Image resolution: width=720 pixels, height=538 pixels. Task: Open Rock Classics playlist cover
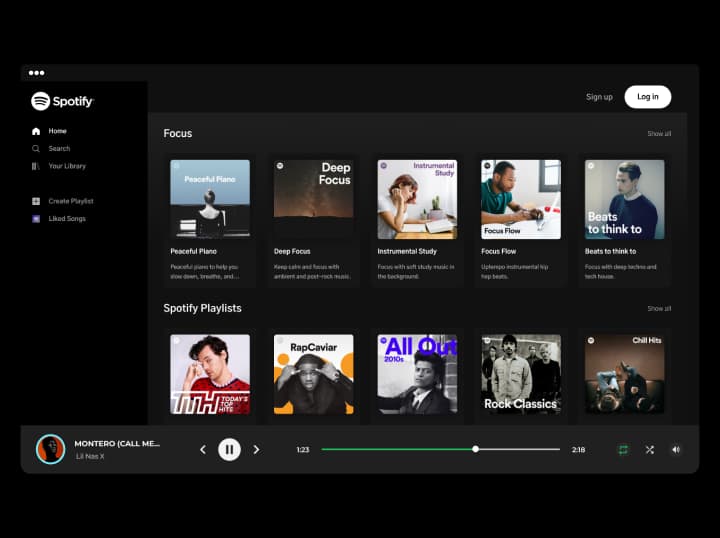(x=521, y=374)
